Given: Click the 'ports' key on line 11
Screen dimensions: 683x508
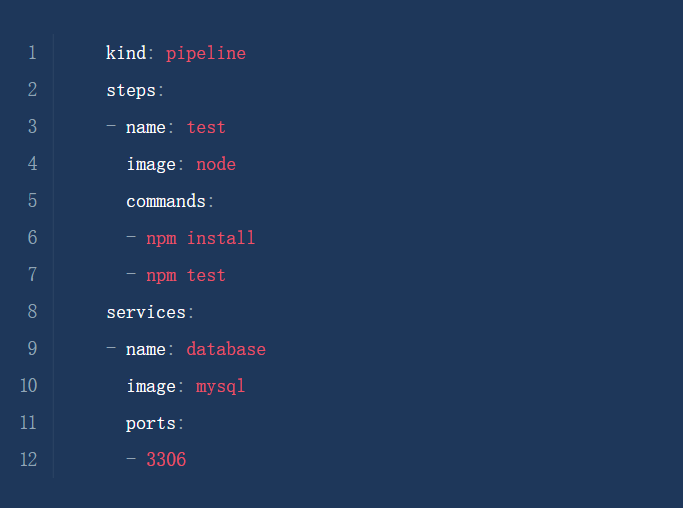Looking at the screenshot, I should pyautogui.click(x=151, y=423).
